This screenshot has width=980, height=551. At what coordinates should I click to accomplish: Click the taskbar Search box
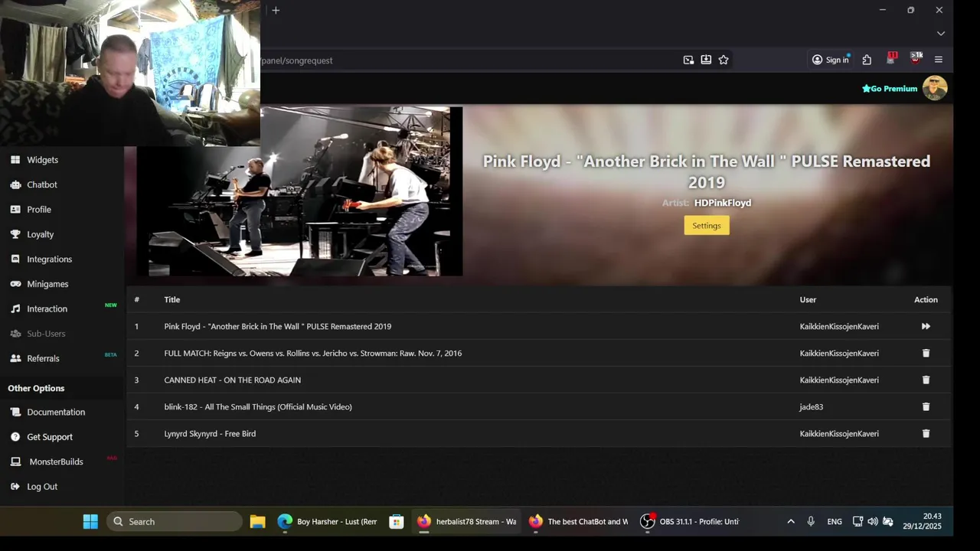175,522
